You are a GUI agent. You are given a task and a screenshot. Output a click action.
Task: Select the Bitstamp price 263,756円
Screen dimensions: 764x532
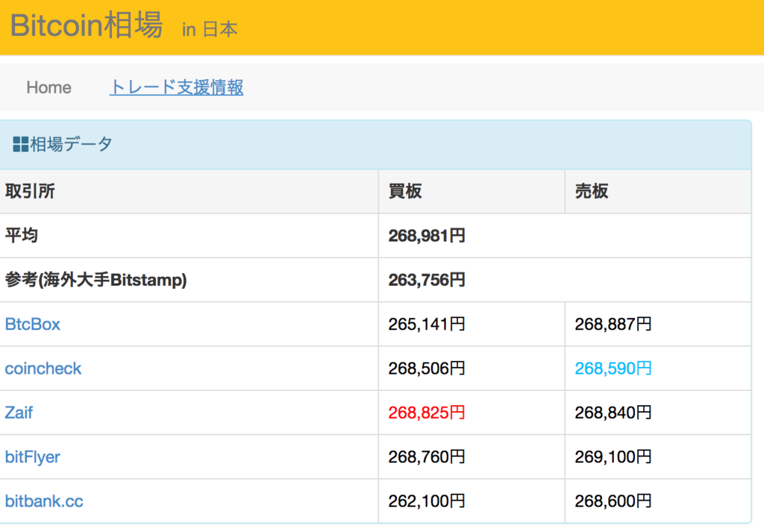pos(427,280)
